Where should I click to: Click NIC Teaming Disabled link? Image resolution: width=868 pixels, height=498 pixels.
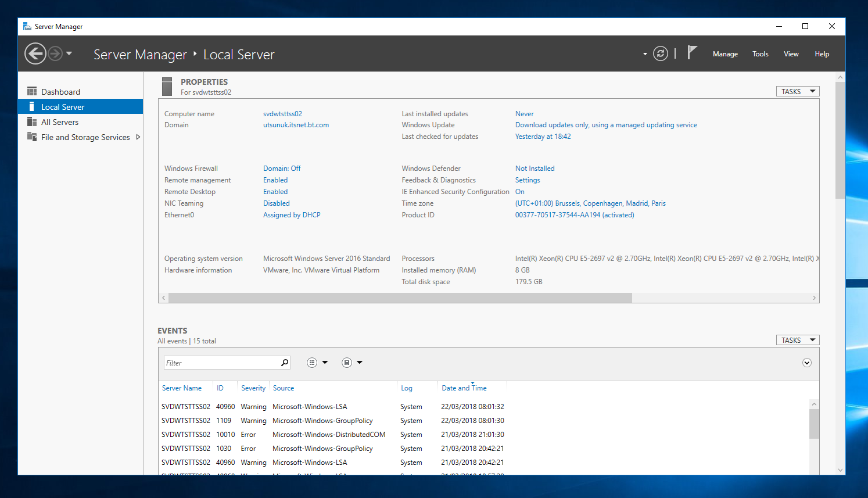pyautogui.click(x=276, y=203)
